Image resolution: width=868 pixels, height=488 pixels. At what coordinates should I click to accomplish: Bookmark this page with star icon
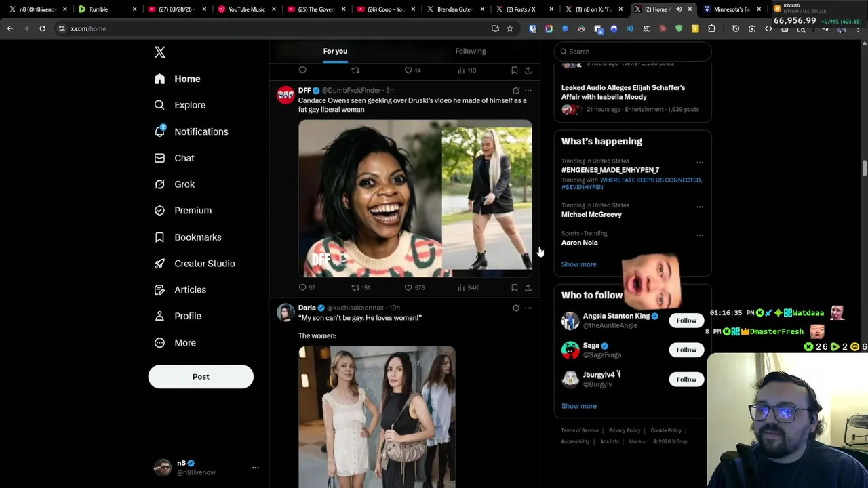click(x=510, y=28)
